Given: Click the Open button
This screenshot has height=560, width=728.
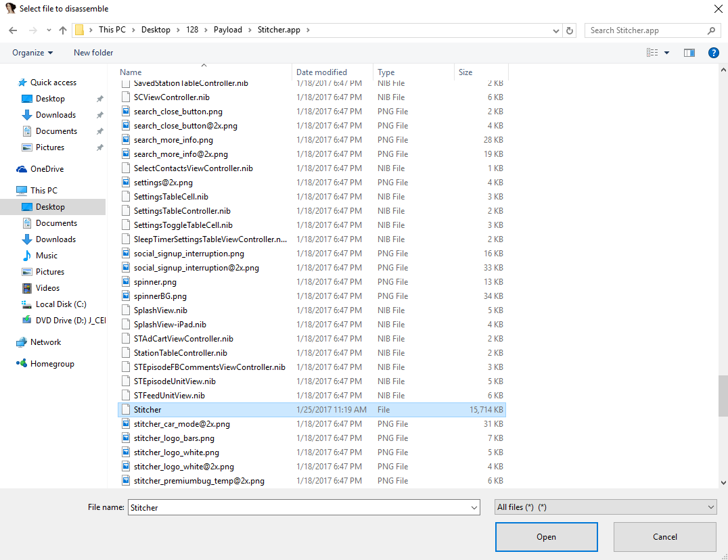Looking at the screenshot, I should click(x=546, y=537).
